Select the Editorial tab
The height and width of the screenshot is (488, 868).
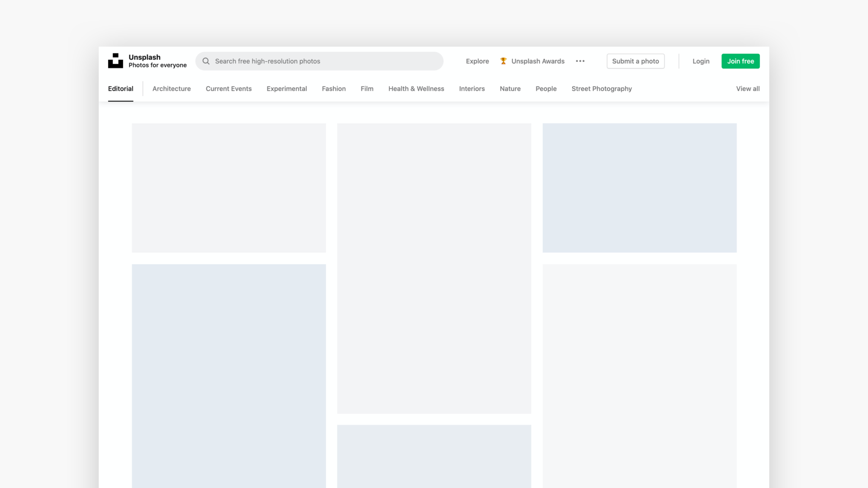click(x=120, y=89)
